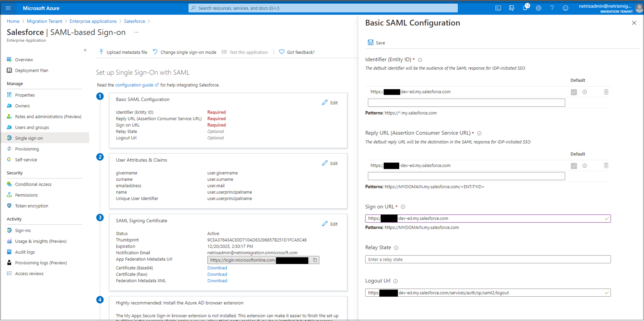Go to Home in the breadcrumb

pos(13,21)
